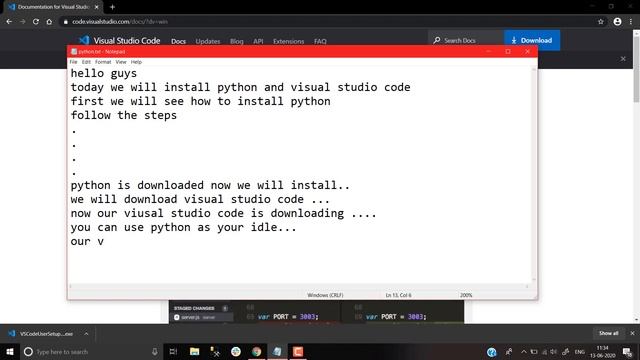Open the clock and date flyout
The image size is (640, 360).
[x=602, y=352]
